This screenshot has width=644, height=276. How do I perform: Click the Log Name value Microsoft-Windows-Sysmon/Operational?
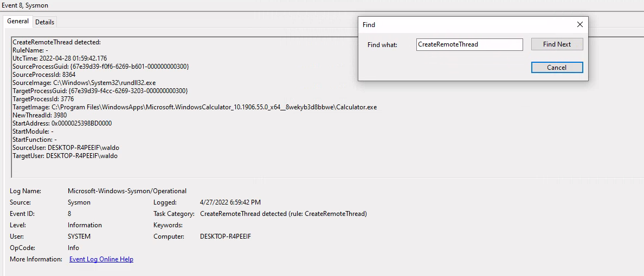(x=127, y=191)
